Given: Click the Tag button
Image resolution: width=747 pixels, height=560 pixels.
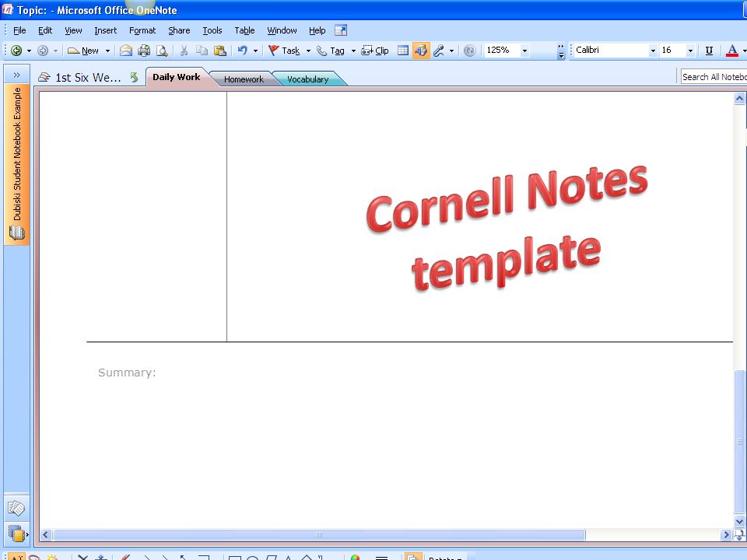Looking at the screenshot, I should [331, 51].
